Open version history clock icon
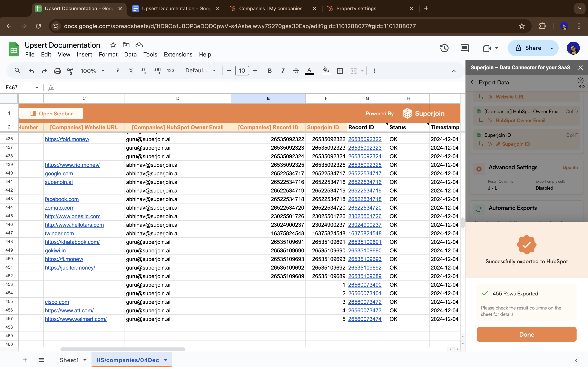 444,48
